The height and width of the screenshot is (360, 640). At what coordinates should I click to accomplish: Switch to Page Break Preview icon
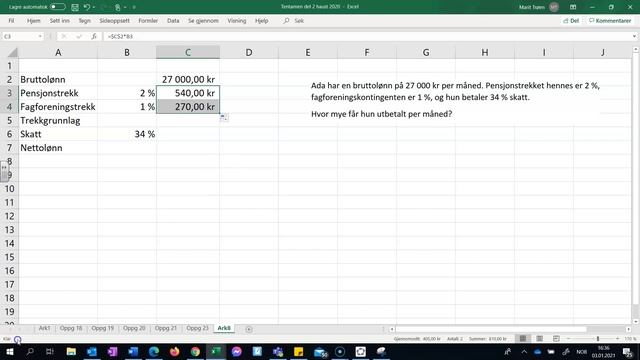point(556,339)
